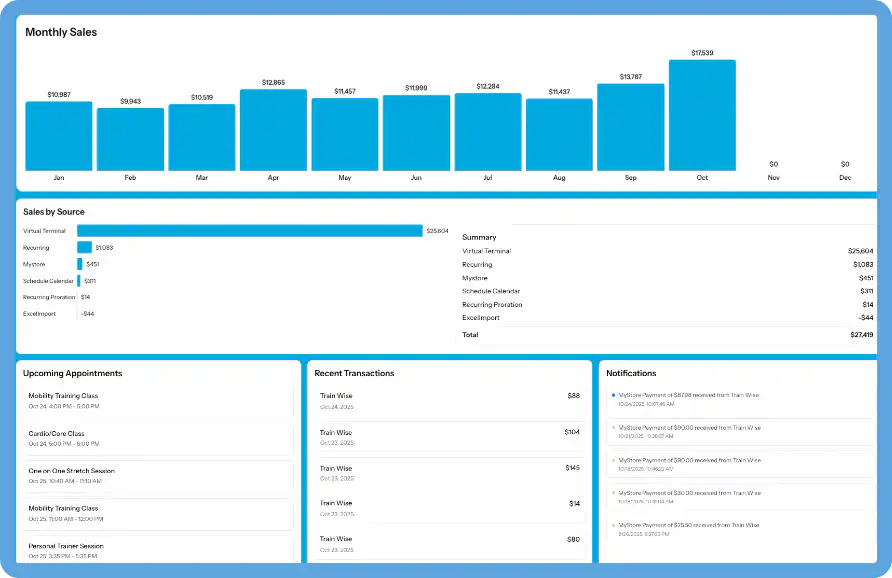Select the January sales bar

pyautogui.click(x=58, y=135)
